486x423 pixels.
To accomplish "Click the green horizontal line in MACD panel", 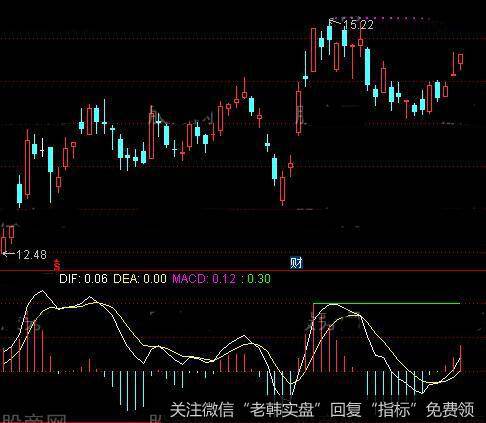I will (386, 303).
